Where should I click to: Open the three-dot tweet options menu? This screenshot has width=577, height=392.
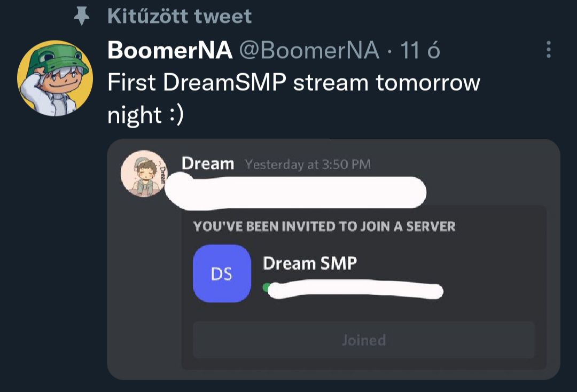point(548,49)
